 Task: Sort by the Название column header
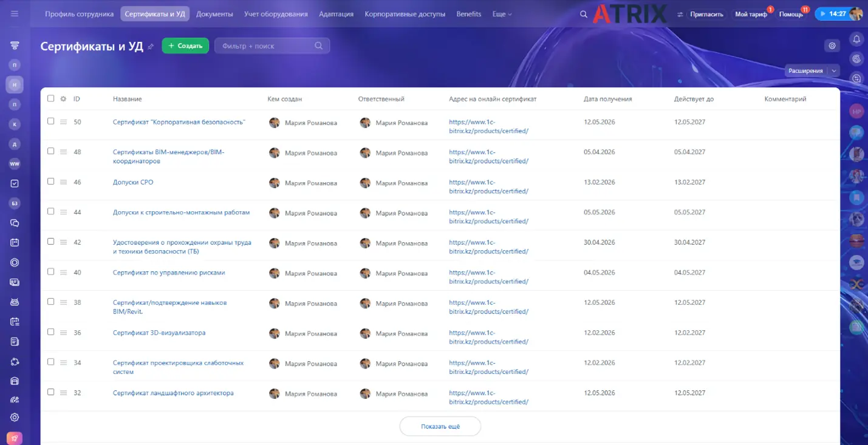click(x=128, y=99)
